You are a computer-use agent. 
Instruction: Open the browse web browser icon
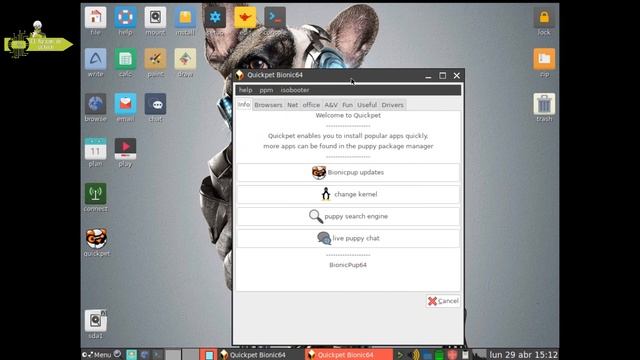click(x=96, y=104)
